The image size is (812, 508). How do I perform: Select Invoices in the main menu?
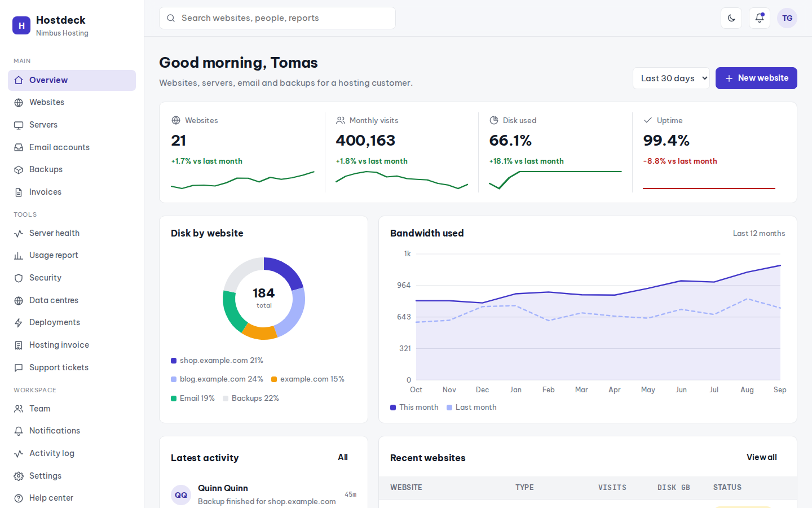(72, 192)
